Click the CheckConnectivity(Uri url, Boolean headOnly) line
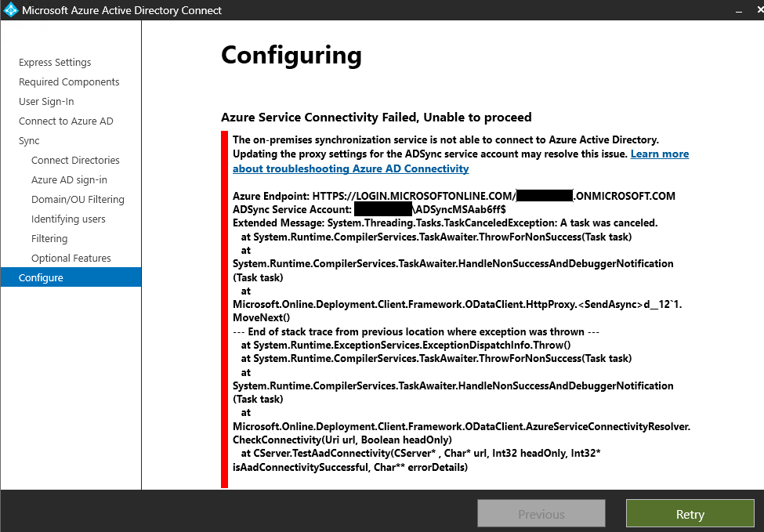 coord(342,440)
